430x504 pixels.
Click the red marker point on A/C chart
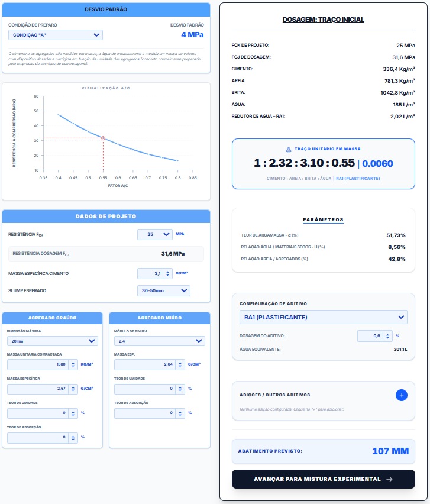point(103,138)
